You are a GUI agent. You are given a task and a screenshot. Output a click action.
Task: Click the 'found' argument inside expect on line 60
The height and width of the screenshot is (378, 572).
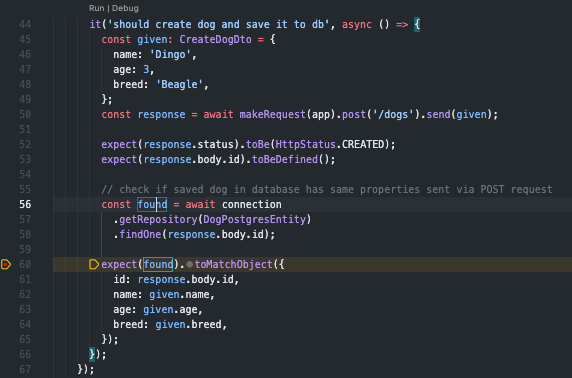158,264
